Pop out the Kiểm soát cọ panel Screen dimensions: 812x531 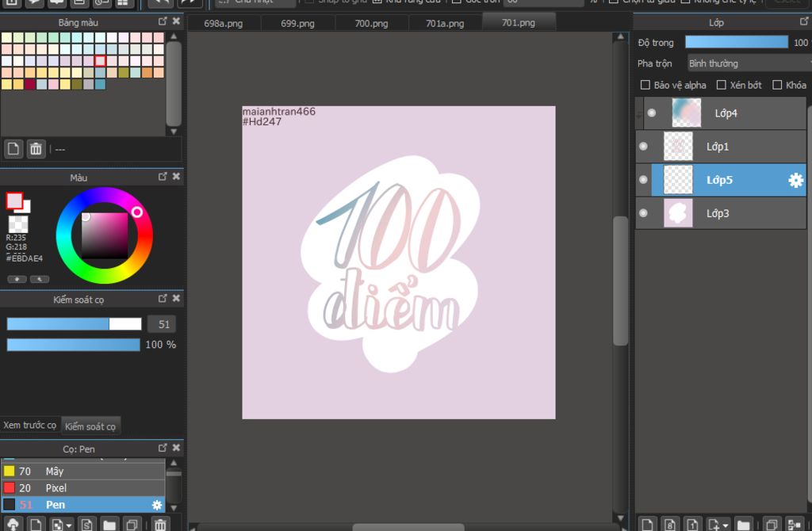[x=162, y=299]
